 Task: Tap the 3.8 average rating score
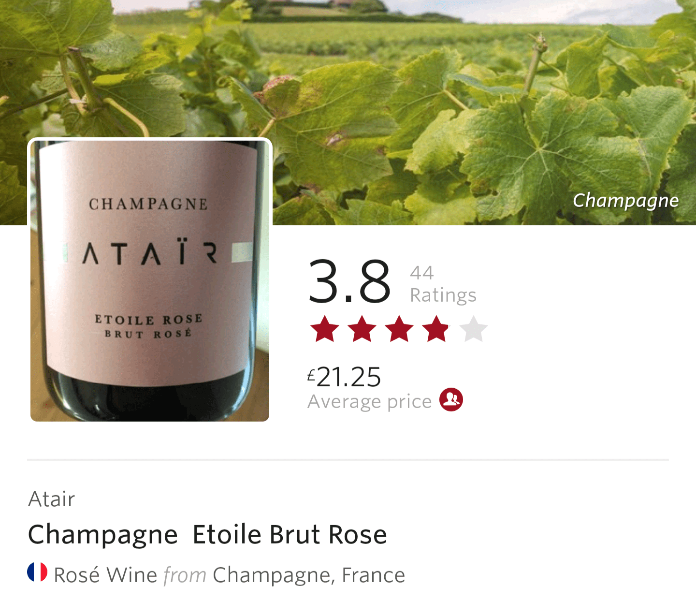coord(349,281)
